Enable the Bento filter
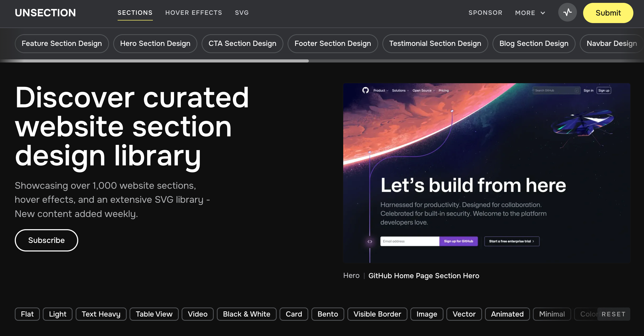Viewport: 644px width, 336px height. pos(327,314)
